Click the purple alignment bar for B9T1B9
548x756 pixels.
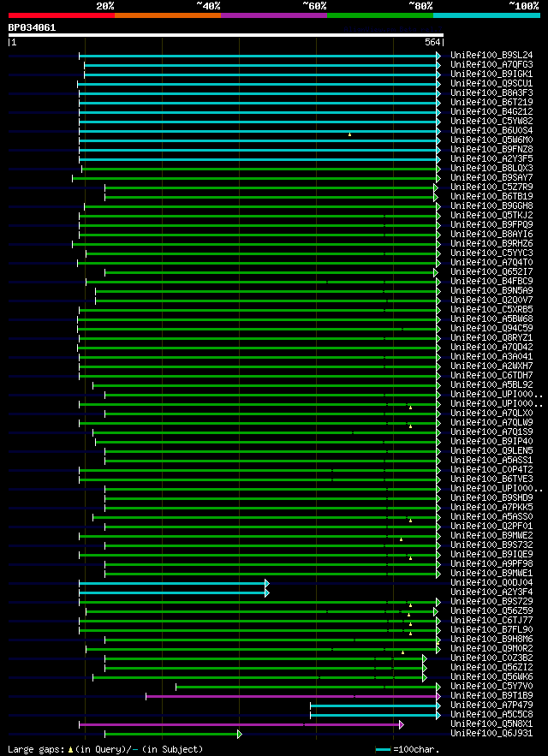tap(294, 696)
